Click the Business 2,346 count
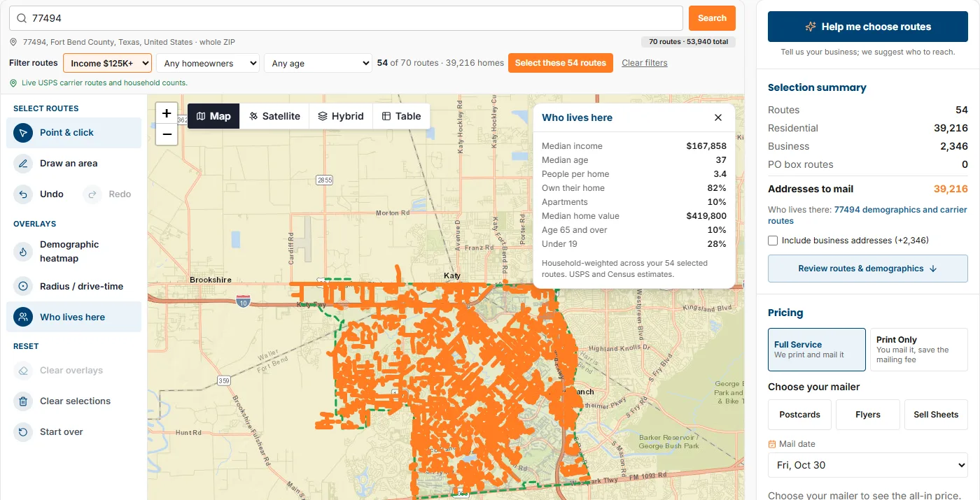The image size is (980, 500). coord(954,146)
